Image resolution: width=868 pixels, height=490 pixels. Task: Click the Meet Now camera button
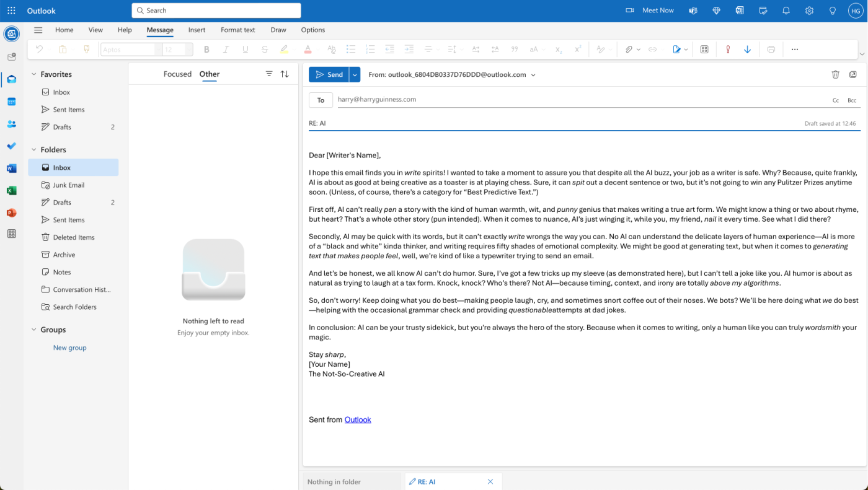[650, 11]
